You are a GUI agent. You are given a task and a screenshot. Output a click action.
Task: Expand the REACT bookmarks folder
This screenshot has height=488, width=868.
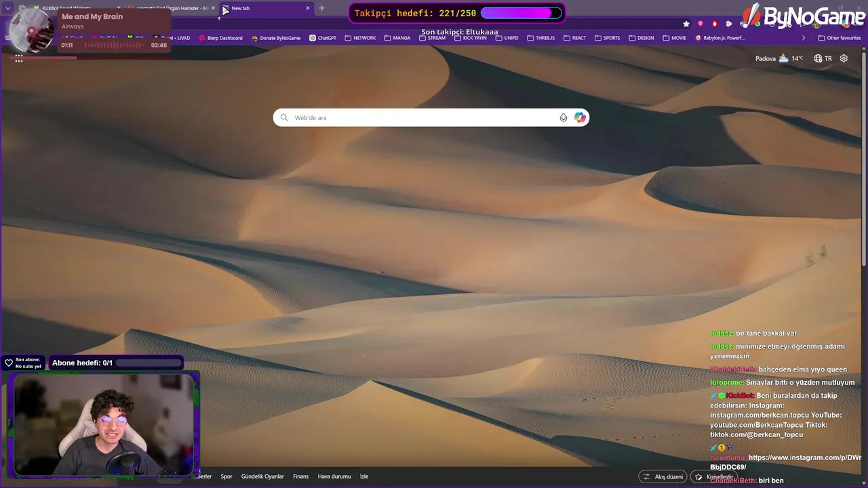coord(574,38)
